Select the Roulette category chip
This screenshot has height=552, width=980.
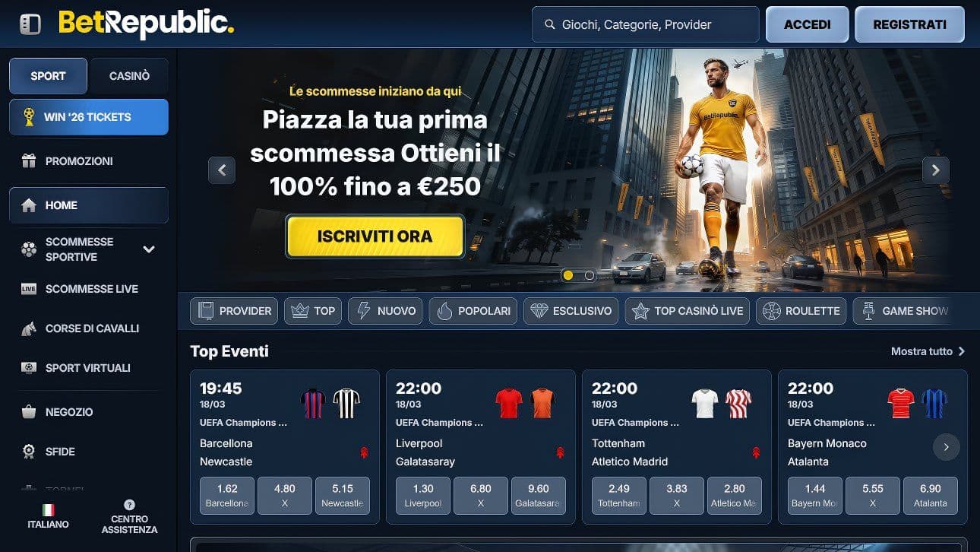click(801, 311)
